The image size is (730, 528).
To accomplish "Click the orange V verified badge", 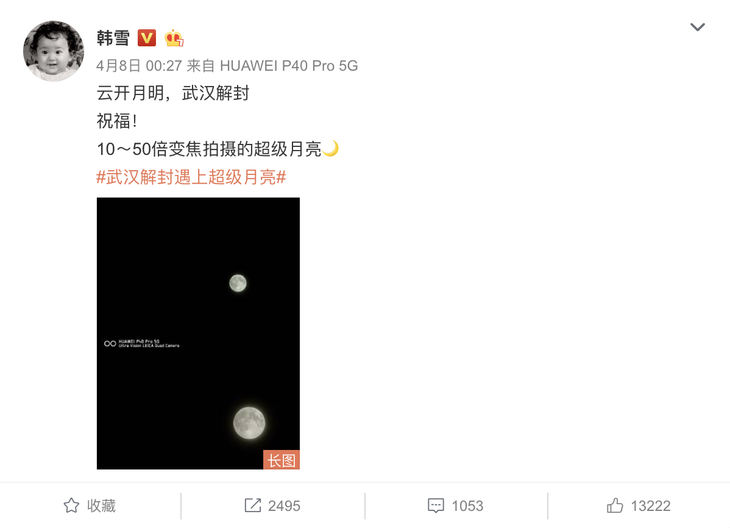I will pyautogui.click(x=147, y=38).
